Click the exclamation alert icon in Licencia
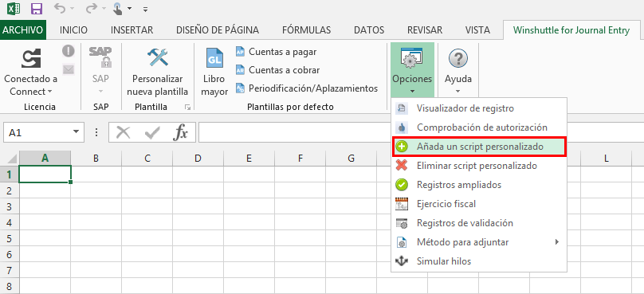Image resolution: width=644 pixels, height=294 pixels. point(69,51)
